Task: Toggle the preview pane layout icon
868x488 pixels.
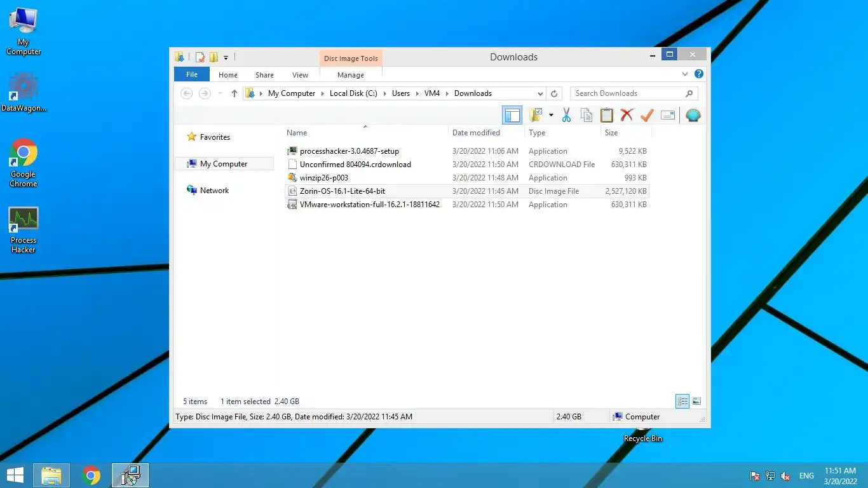Action: pyautogui.click(x=512, y=115)
